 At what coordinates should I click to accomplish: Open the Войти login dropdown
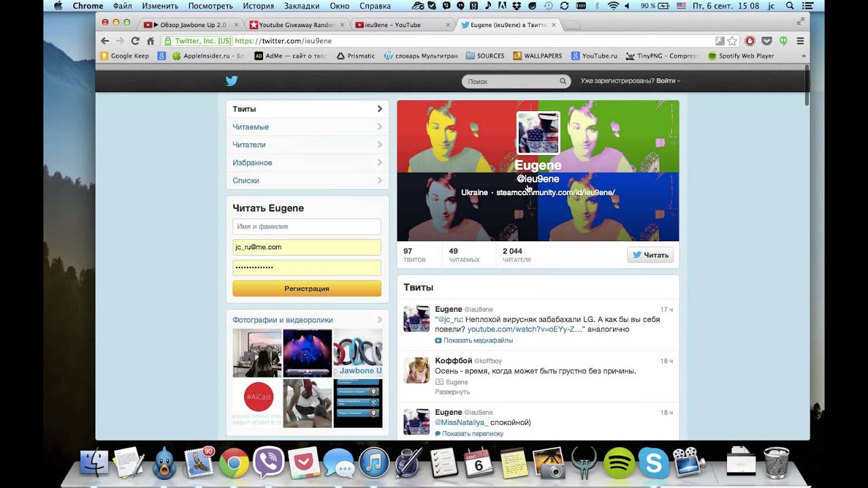(668, 81)
